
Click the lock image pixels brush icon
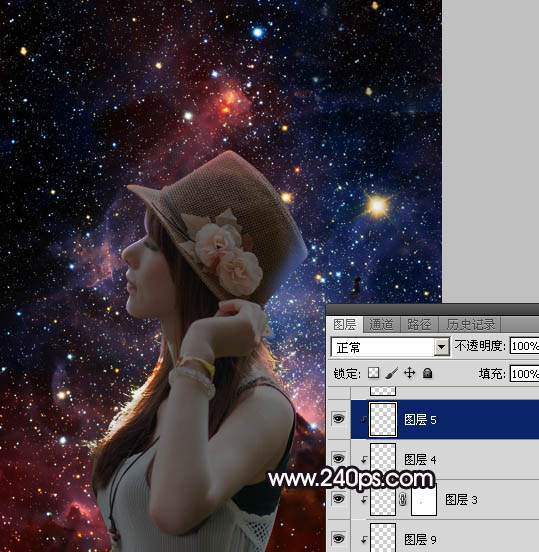391,373
